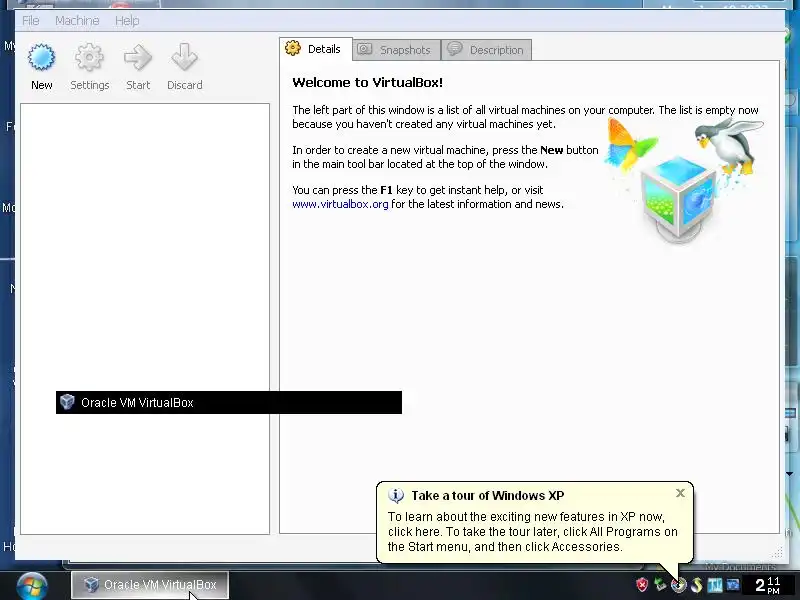Create a new virtual machine with New
Viewport: 800px width, 600px height.
tap(41, 67)
